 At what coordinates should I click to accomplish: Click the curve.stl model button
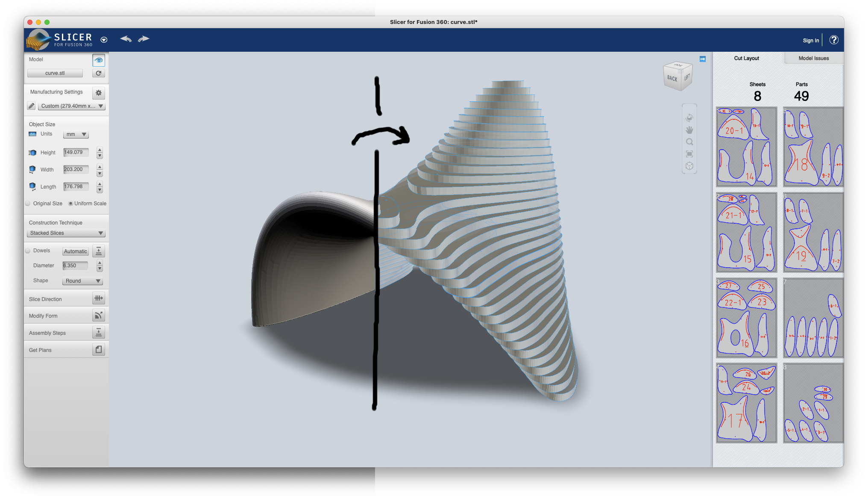coord(55,73)
